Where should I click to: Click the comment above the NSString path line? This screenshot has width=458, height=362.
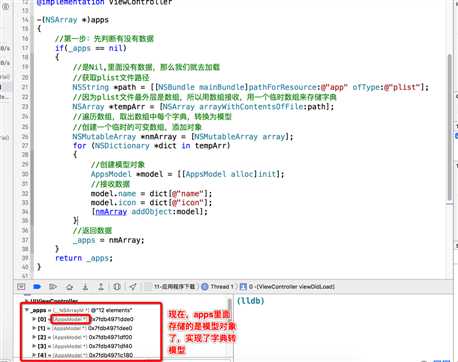111,77
